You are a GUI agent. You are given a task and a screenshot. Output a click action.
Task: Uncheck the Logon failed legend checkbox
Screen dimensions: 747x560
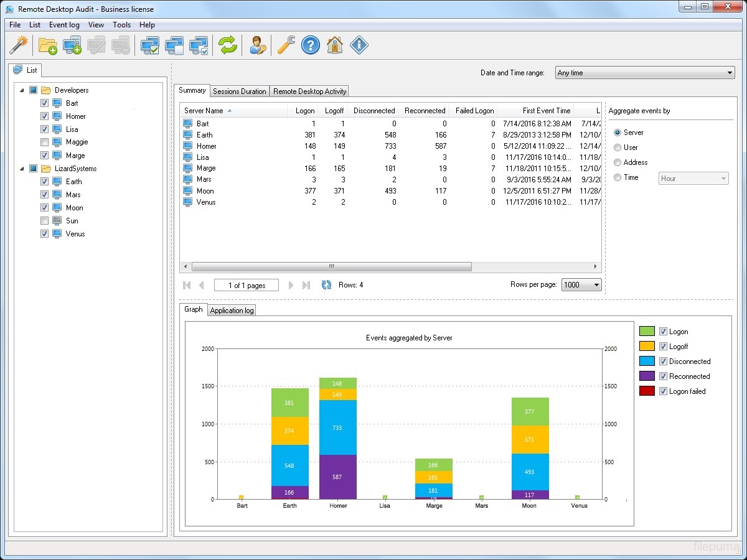[x=663, y=391]
